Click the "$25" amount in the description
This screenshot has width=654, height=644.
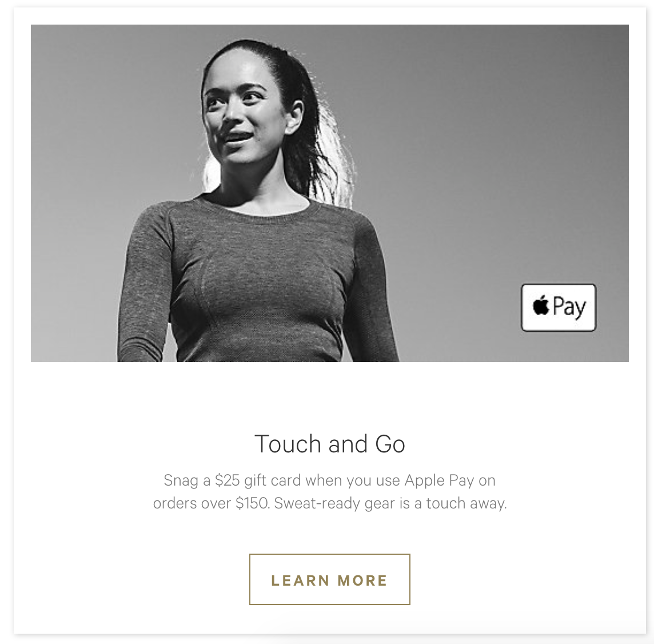tap(228, 480)
